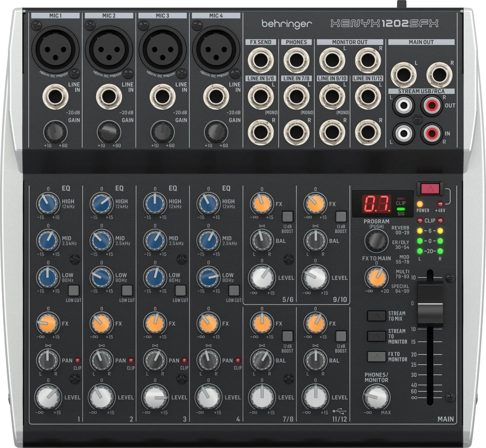
Task: Click the channel 7/8 orange FX knob
Action: pos(262,323)
